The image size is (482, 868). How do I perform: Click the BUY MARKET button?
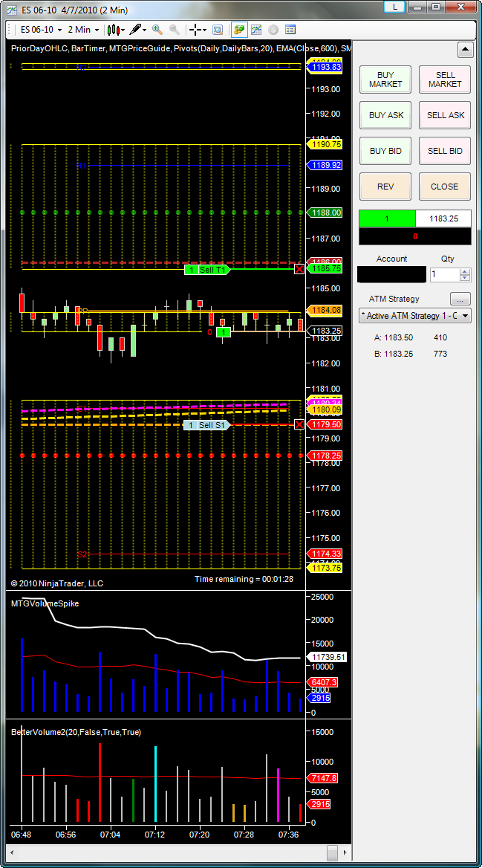(x=385, y=80)
